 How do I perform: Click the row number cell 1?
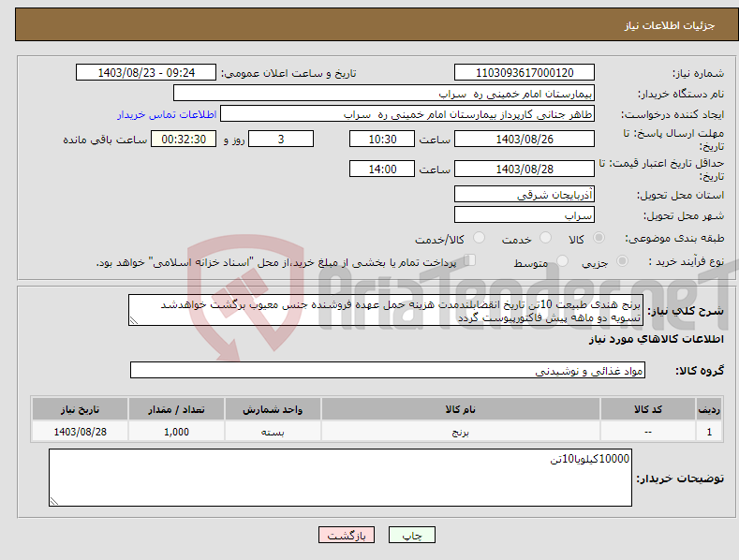(709, 432)
